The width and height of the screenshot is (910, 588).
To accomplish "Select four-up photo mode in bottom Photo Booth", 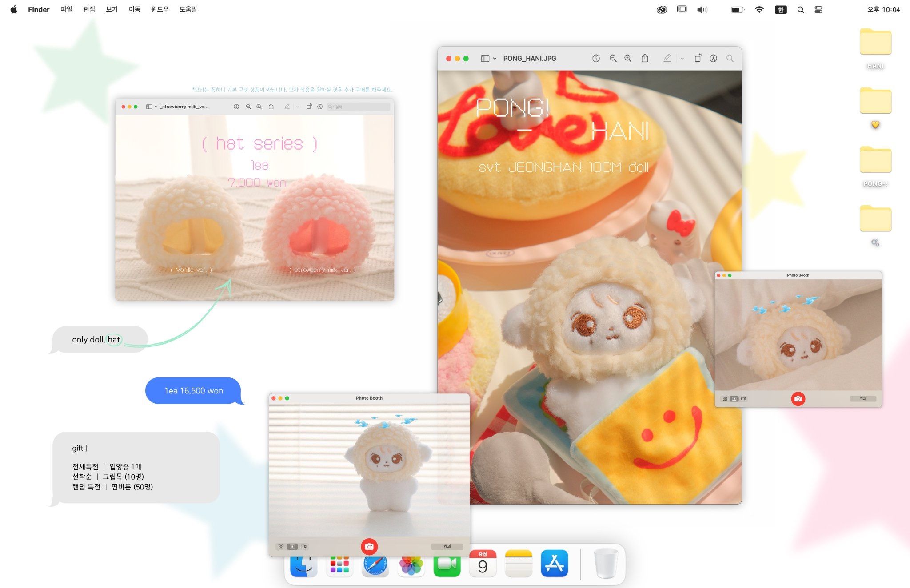I will click(x=281, y=547).
